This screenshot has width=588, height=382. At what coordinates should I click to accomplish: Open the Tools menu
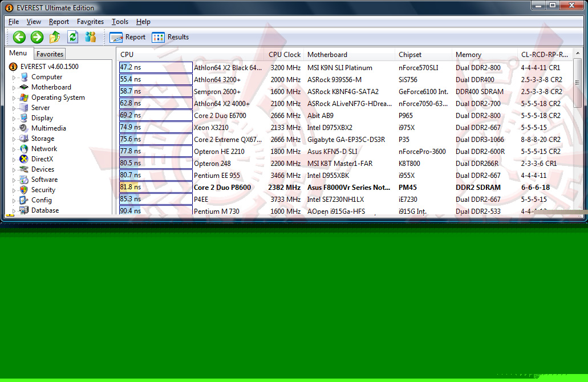coord(120,22)
